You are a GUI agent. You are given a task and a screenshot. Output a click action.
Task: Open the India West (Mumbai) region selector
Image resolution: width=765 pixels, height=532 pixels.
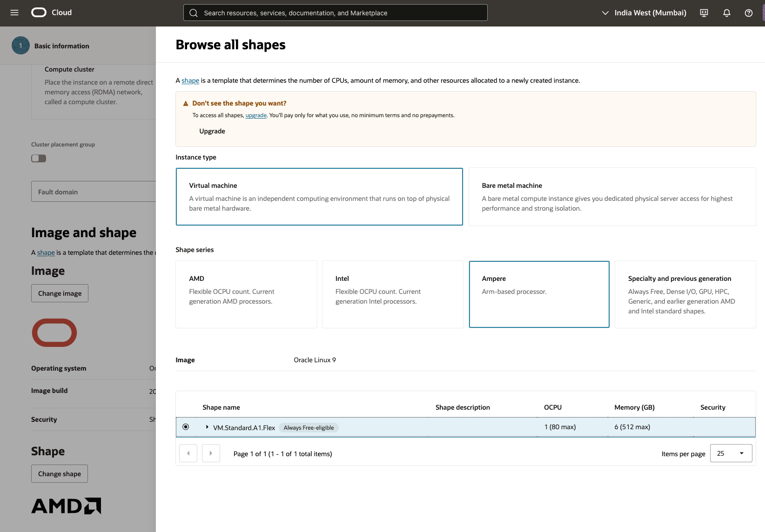pyautogui.click(x=644, y=13)
